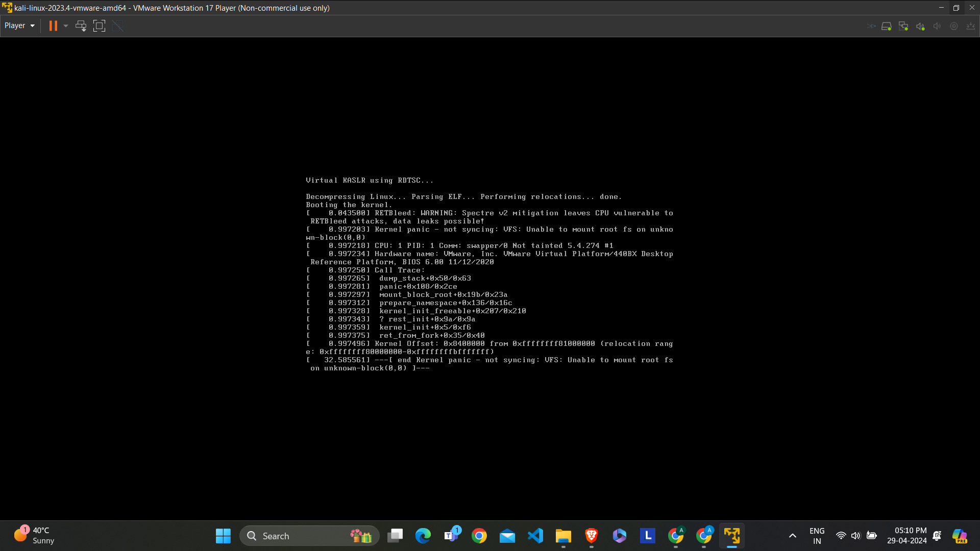Open the Mail app from taskbar
The height and width of the screenshot is (551, 980).
point(507,536)
